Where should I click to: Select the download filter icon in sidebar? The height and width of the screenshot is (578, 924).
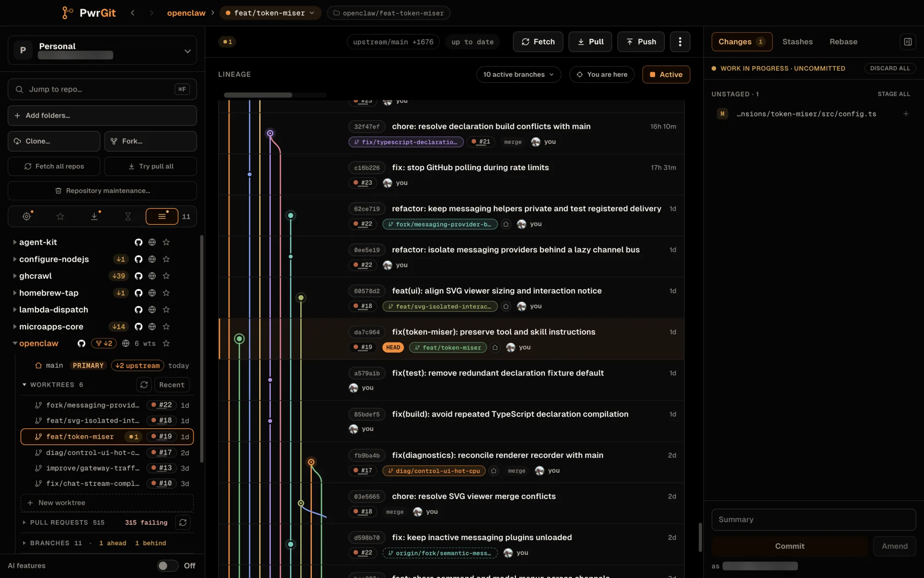pyautogui.click(x=94, y=216)
